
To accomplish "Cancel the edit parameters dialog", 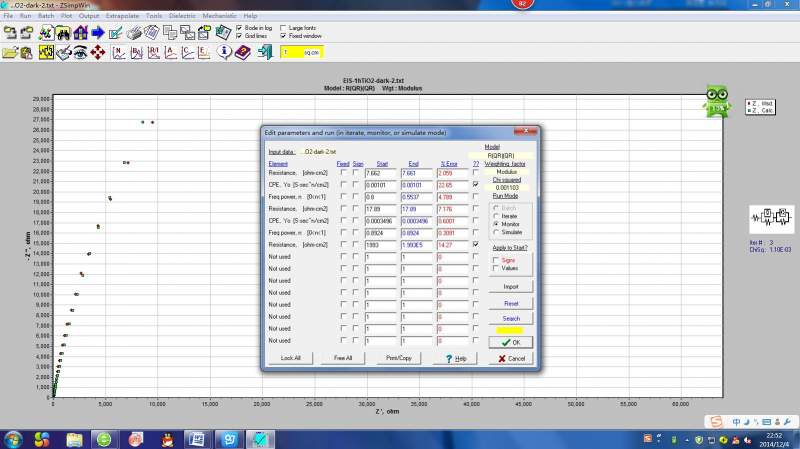I will (x=511, y=358).
